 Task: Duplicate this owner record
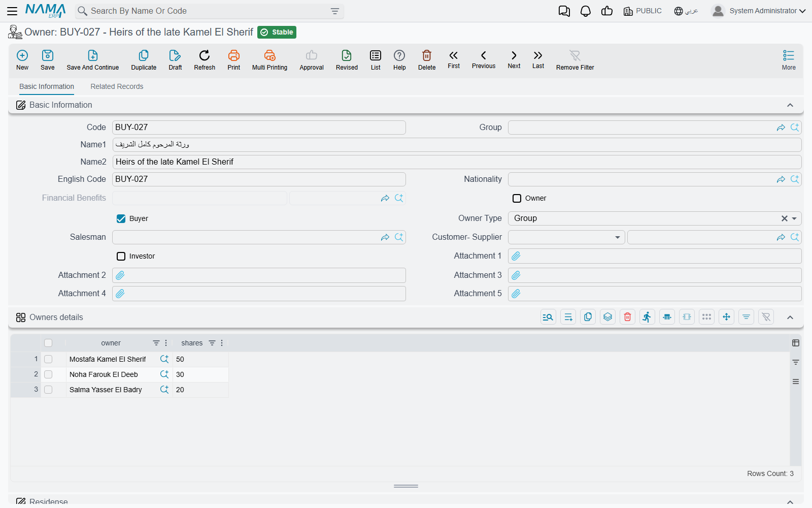[x=144, y=60]
